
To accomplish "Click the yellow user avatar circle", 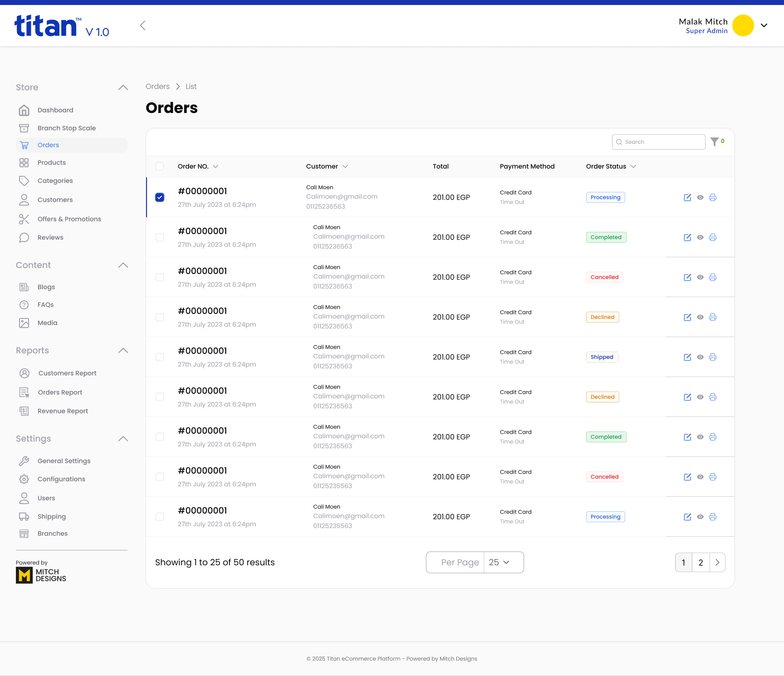I will click(743, 25).
